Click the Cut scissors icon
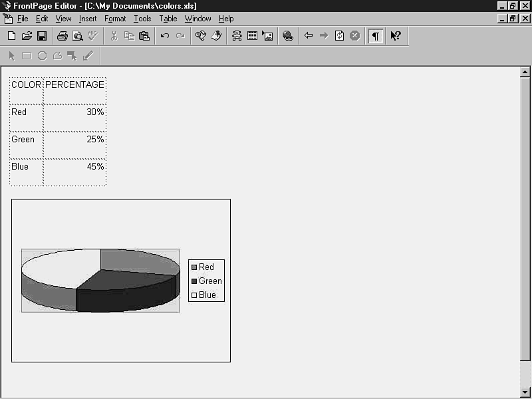The width and height of the screenshot is (532, 399). tap(114, 36)
